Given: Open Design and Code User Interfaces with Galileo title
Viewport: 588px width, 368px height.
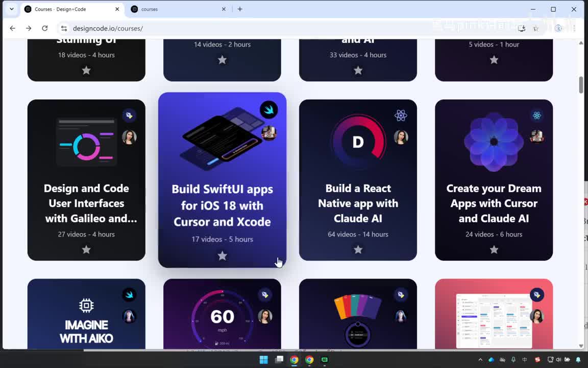Looking at the screenshot, I should pos(89,203).
